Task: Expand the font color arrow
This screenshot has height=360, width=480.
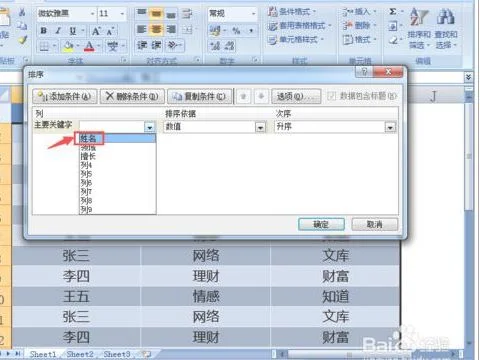Action: 99,46
